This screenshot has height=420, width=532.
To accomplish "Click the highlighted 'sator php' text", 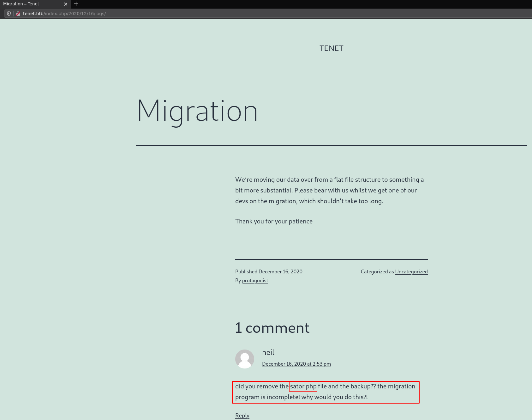I will click(303, 386).
